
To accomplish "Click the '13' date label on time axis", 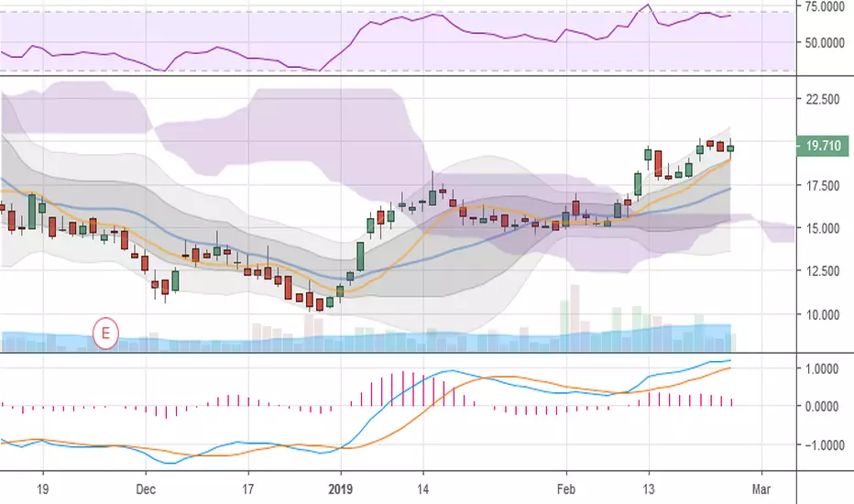I will tap(648, 488).
